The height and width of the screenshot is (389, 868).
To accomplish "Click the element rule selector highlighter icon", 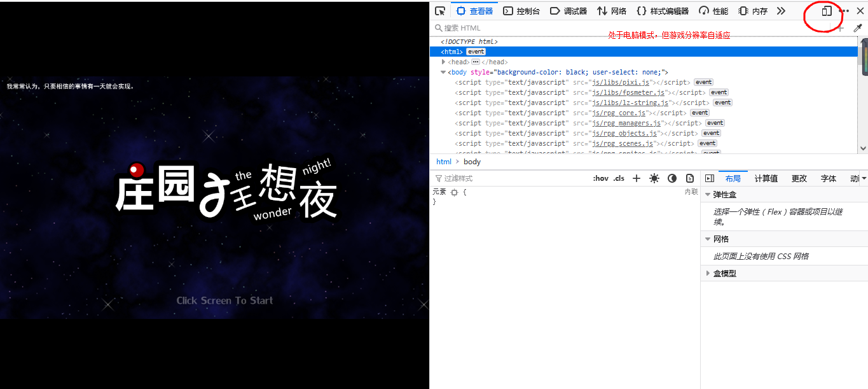I will [x=454, y=192].
